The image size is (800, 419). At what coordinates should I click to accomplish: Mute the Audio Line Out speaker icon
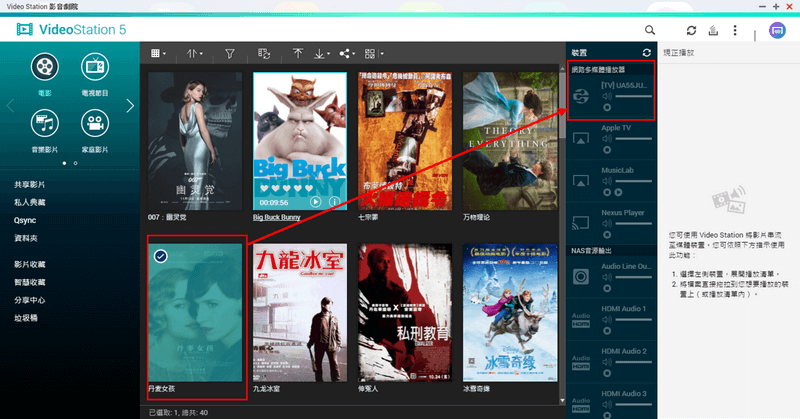coord(607,277)
